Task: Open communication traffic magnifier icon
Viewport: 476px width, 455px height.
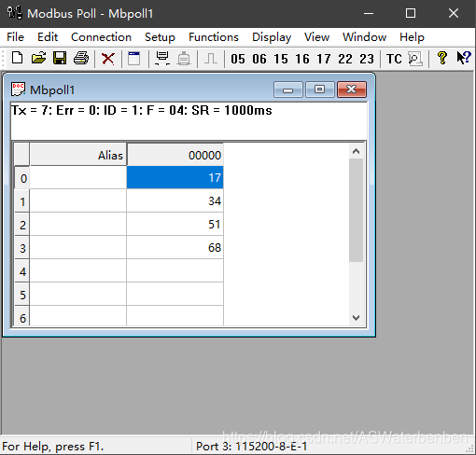Action: click(415, 59)
